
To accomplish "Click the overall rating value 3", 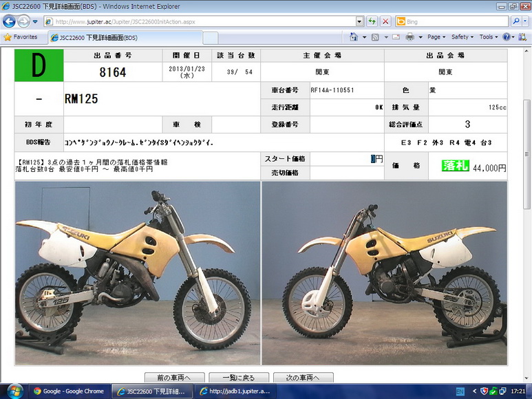I will tap(467, 125).
